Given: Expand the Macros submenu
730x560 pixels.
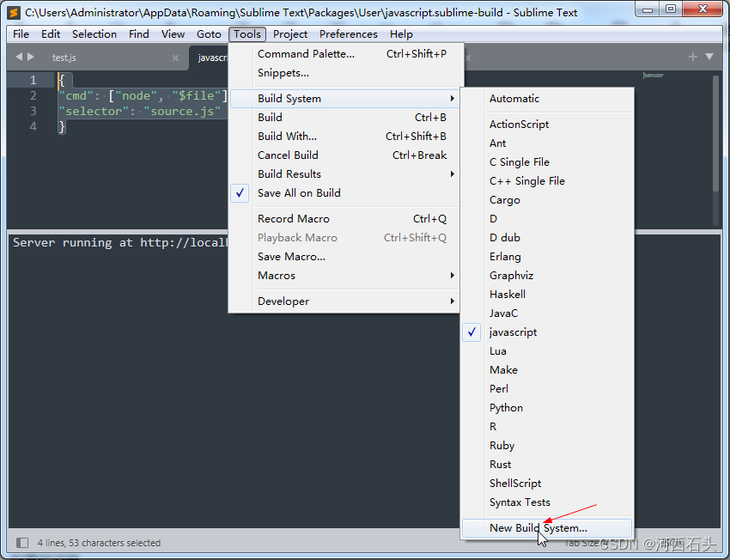Looking at the screenshot, I should [x=345, y=276].
